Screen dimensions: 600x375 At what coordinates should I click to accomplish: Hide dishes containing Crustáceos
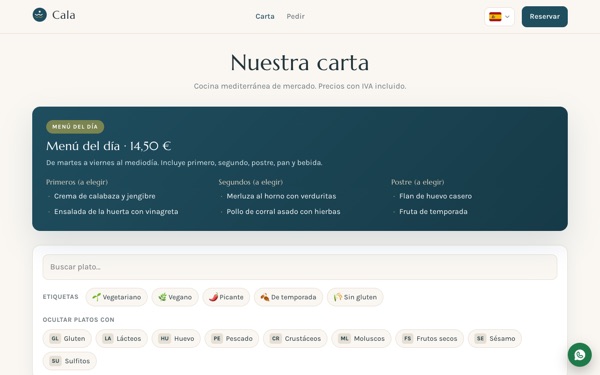[x=295, y=338]
